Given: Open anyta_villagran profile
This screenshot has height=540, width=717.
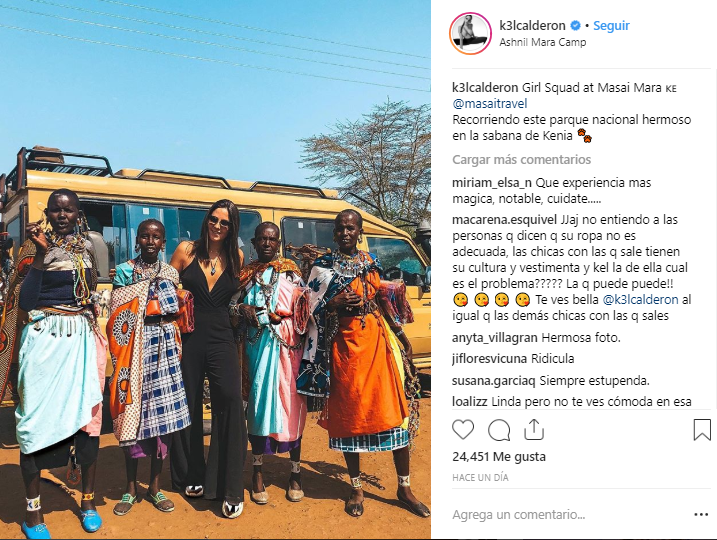Looking at the screenshot, I should pos(495,338).
